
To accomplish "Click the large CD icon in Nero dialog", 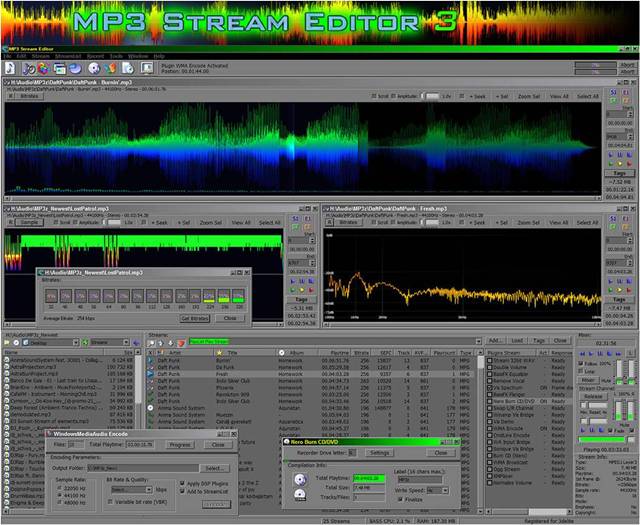I will pyautogui.click(x=300, y=479).
